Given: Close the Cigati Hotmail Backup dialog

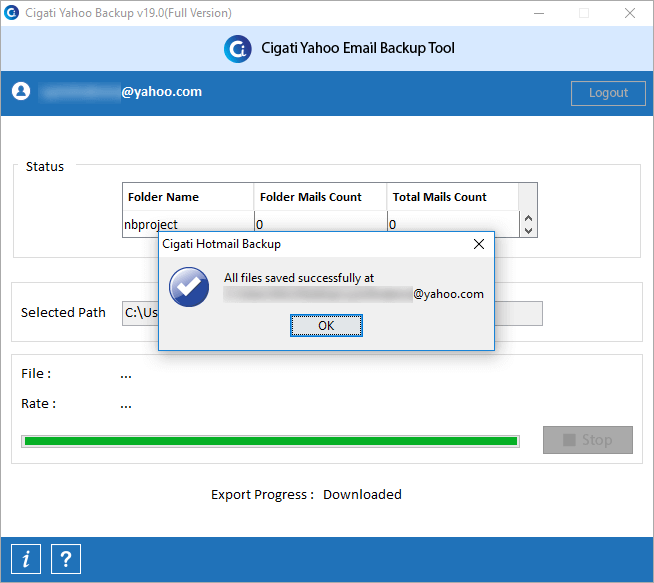Looking at the screenshot, I should pos(479,244).
